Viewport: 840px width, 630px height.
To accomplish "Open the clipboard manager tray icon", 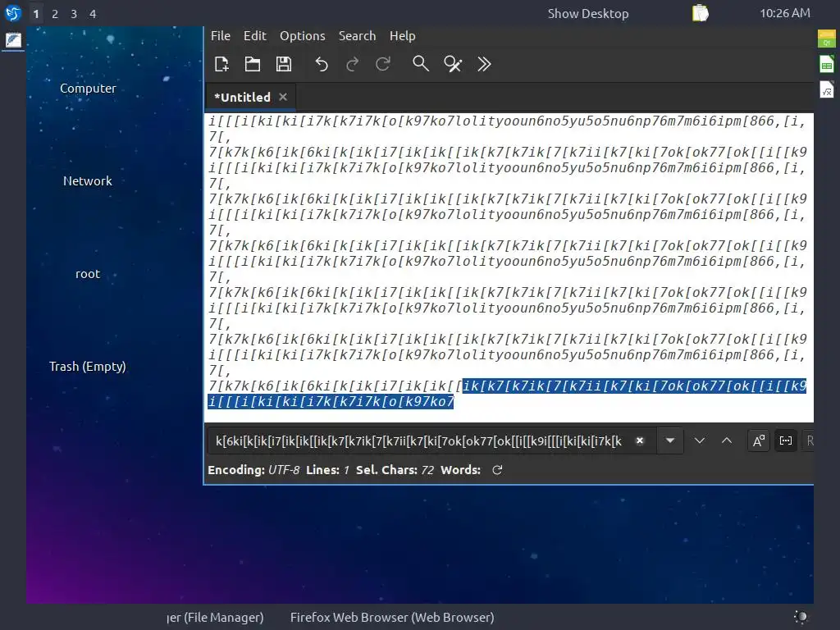I will pyautogui.click(x=700, y=13).
